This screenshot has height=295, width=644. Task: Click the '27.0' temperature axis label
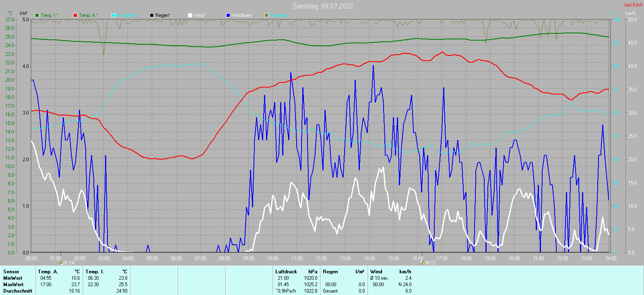click(x=10, y=20)
